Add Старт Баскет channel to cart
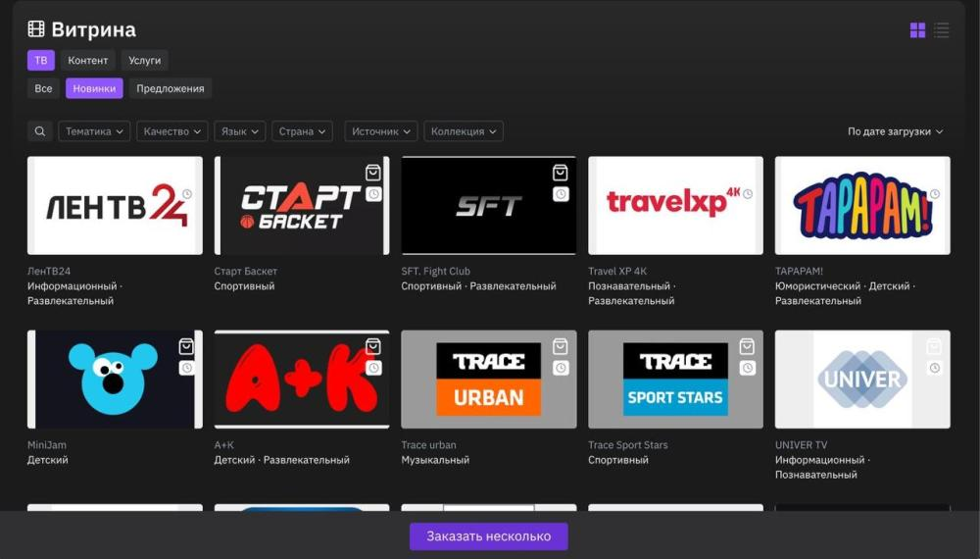 point(373,173)
